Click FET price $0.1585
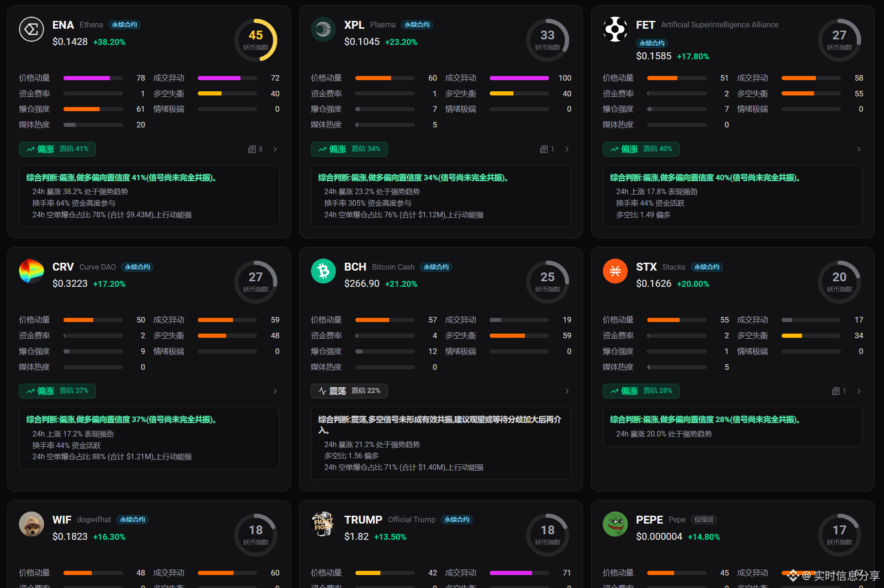Screen dimensions: 884x588 (654, 57)
